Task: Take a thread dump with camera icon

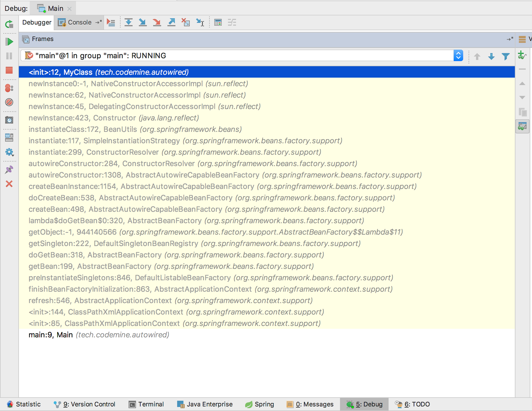Action: [x=9, y=120]
